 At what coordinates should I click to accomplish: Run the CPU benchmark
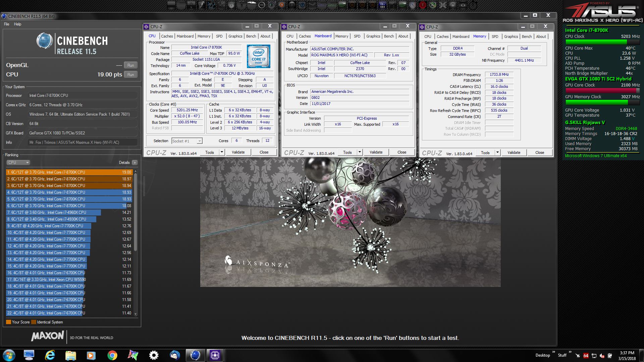pyautogui.click(x=131, y=75)
